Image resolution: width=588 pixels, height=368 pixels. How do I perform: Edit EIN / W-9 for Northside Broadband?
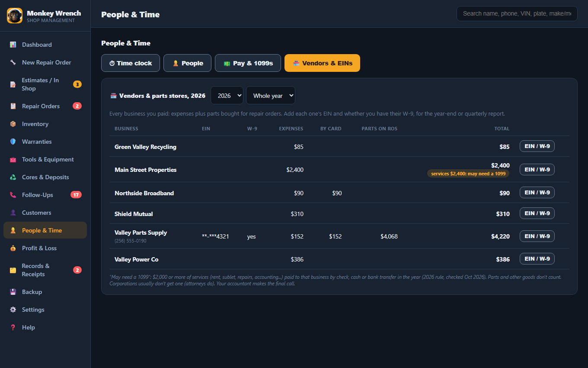tap(537, 193)
